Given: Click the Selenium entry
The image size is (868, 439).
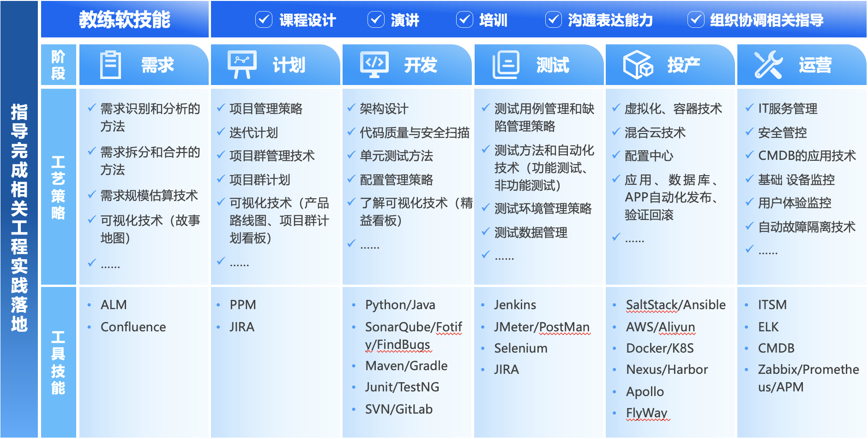Looking at the screenshot, I should click(x=520, y=348).
